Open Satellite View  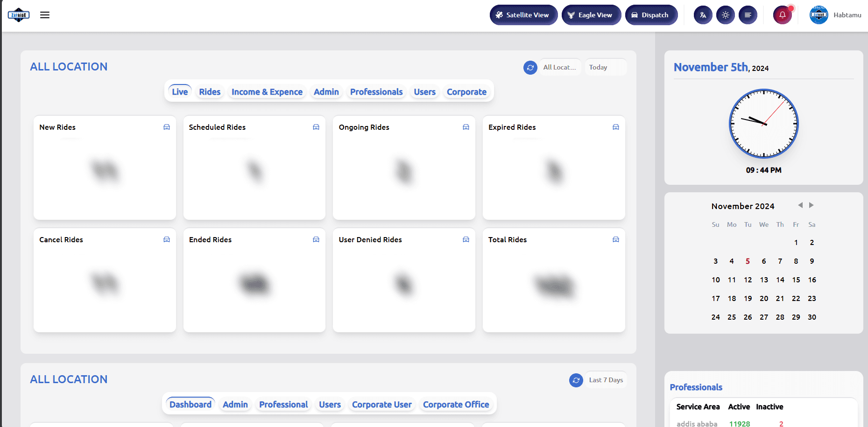523,15
